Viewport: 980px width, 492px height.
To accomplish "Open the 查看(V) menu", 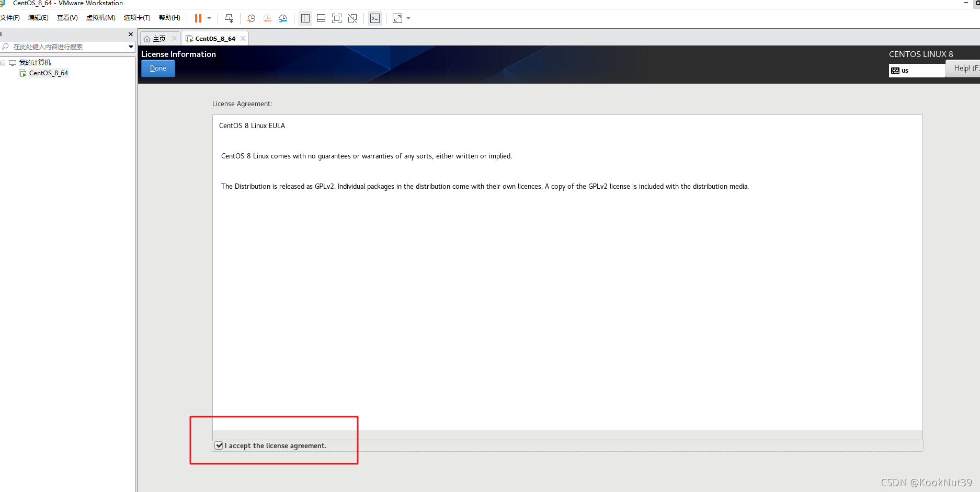I will [67, 18].
